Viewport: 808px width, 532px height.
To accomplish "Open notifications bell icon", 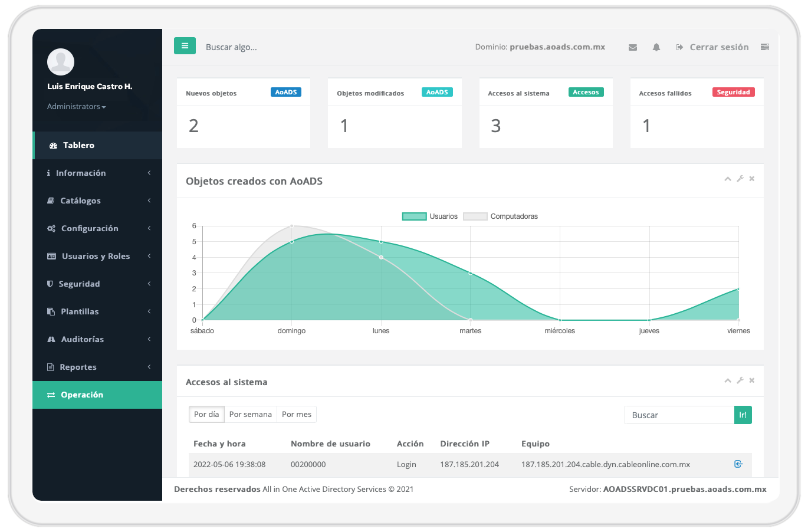I will [656, 47].
